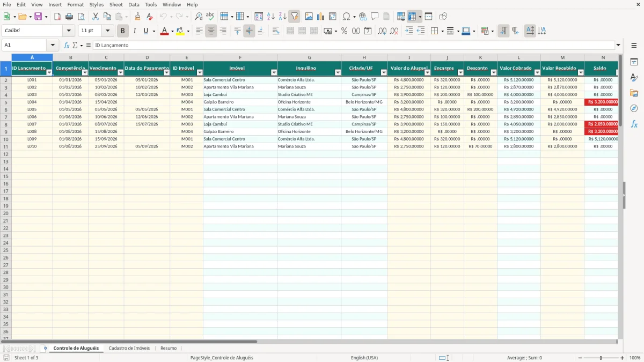Apply the yellow background color

click(180, 31)
